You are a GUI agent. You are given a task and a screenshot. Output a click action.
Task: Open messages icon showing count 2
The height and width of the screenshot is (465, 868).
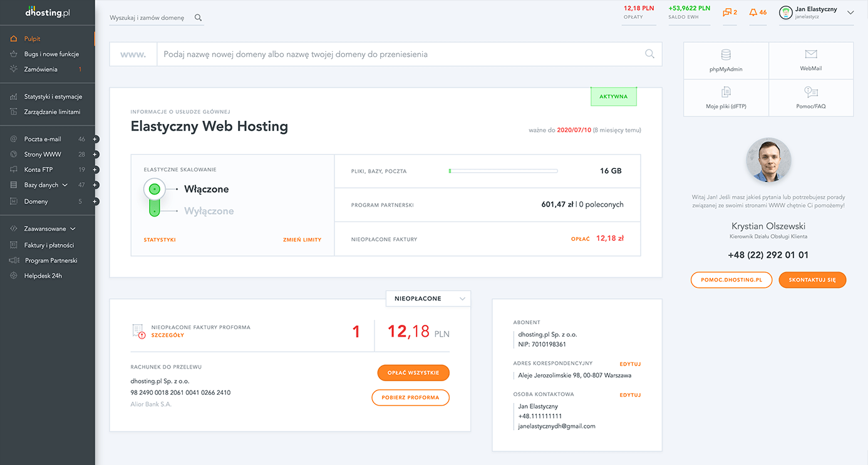pyautogui.click(x=730, y=13)
